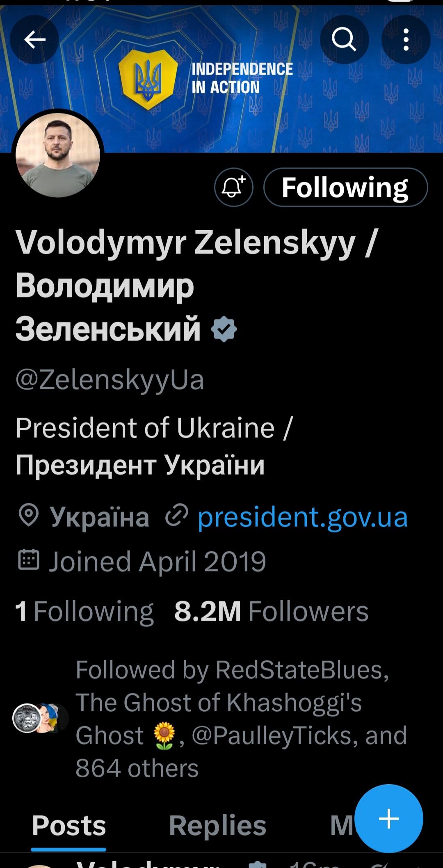Tap the blue compose post plus button
443x868 pixels.
coord(388,819)
